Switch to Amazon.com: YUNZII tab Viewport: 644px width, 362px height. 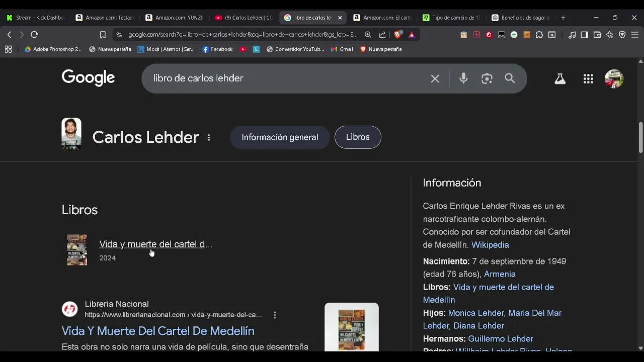175,18
